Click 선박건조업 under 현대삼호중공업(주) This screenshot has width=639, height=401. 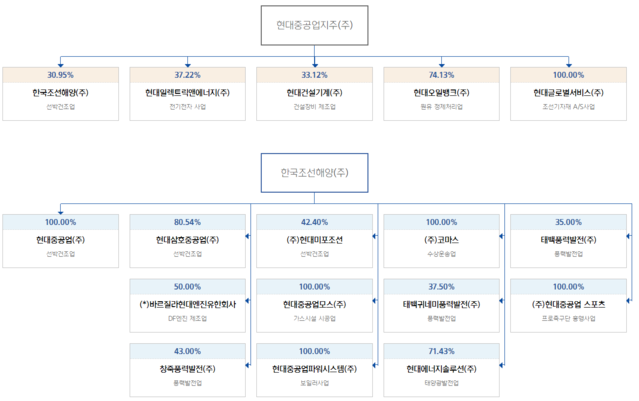pos(187,254)
